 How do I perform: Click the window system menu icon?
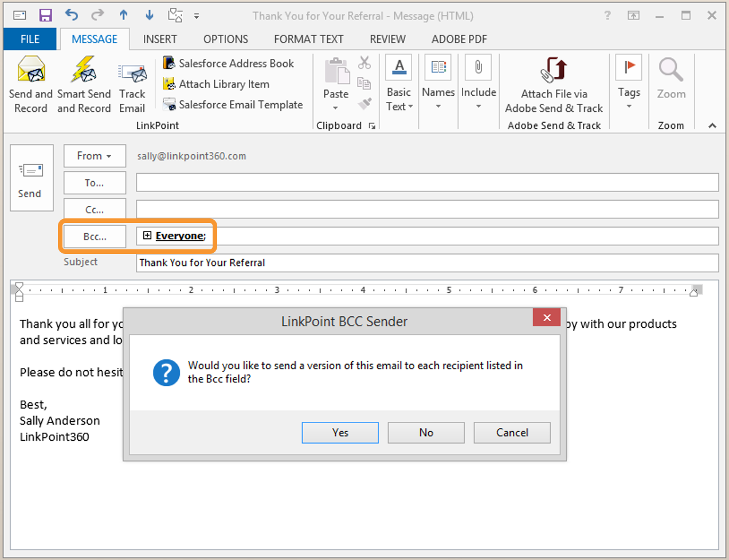[x=19, y=15]
